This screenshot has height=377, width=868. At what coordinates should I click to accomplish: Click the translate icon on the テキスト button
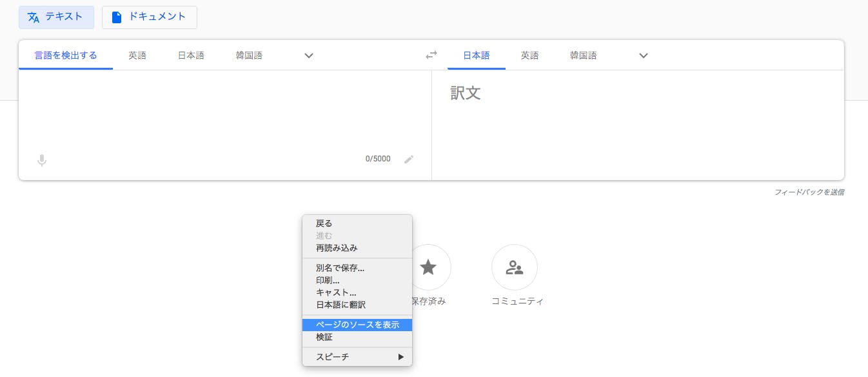click(x=34, y=17)
